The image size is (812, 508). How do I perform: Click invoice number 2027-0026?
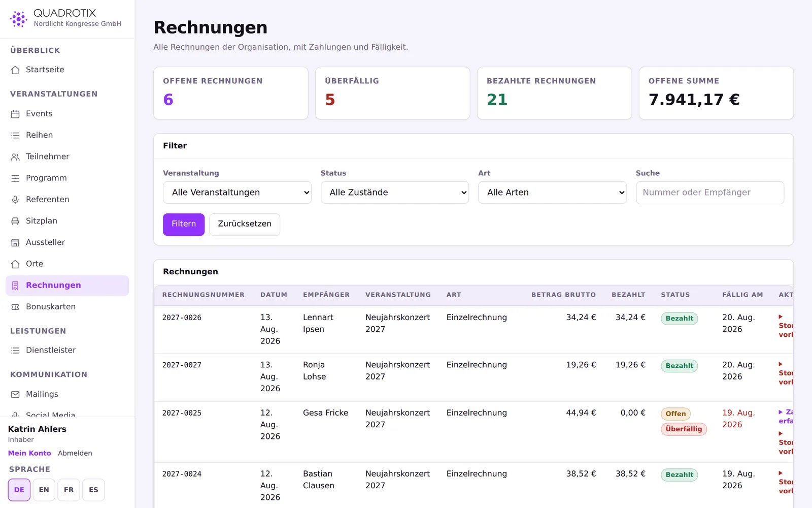182,317
